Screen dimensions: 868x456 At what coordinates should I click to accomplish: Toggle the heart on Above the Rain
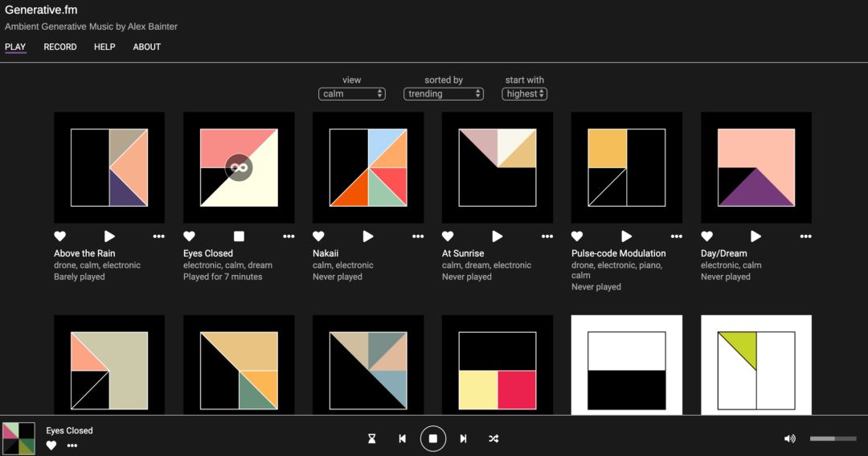(x=59, y=236)
